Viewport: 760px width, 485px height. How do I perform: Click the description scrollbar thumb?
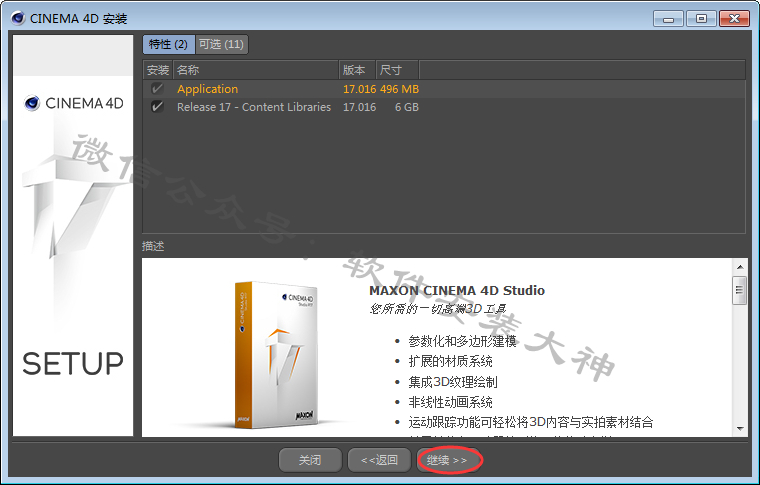pyautogui.click(x=740, y=290)
